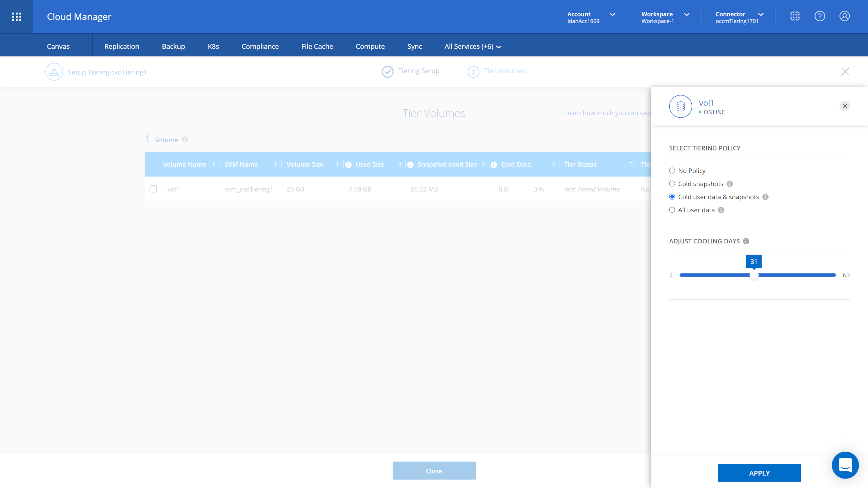Close the vol1 side panel
Image resolution: width=868 pixels, height=488 pixels.
(845, 106)
